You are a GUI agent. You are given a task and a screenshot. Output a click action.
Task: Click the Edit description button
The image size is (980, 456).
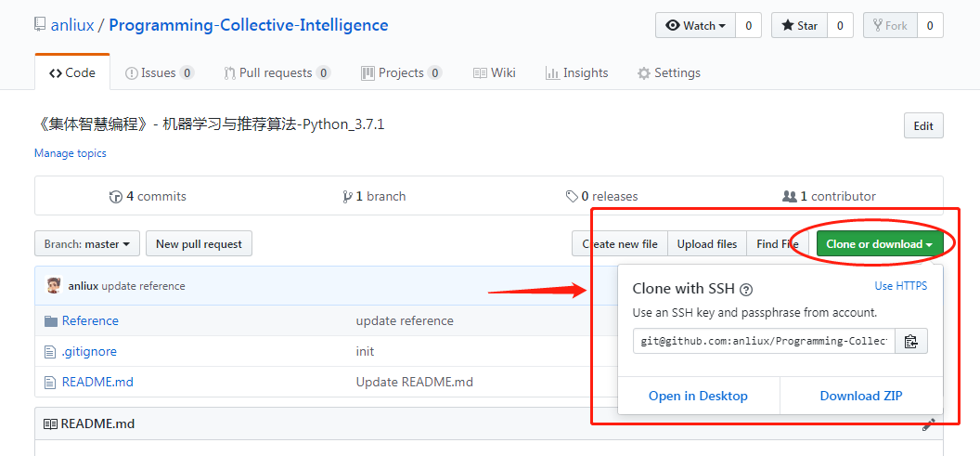pyautogui.click(x=923, y=125)
